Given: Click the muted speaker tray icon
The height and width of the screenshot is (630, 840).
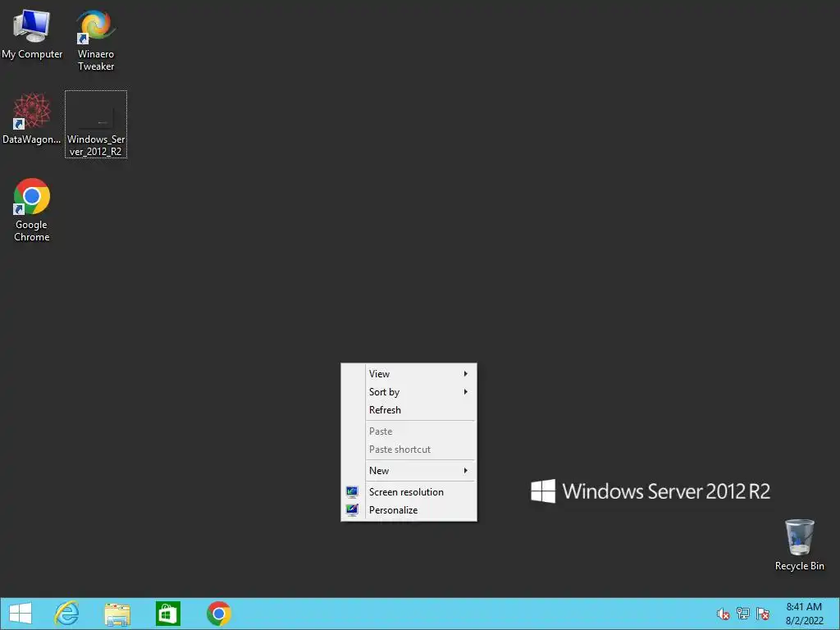Looking at the screenshot, I should click(x=724, y=614).
